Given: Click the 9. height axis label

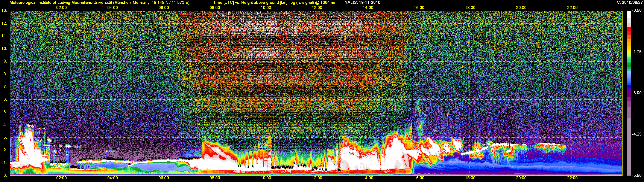Looking at the screenshot, I should tap(5, 61).
